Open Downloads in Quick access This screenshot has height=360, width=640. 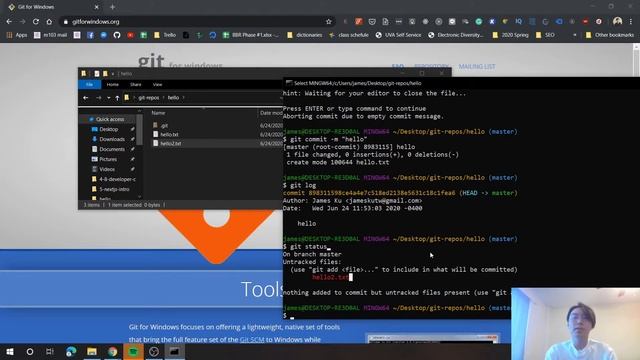(112, 139)
